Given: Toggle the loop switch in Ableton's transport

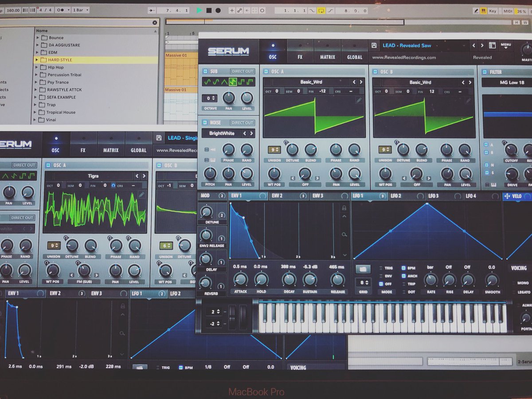Looking at the screenshot, I should pos(321,11).
